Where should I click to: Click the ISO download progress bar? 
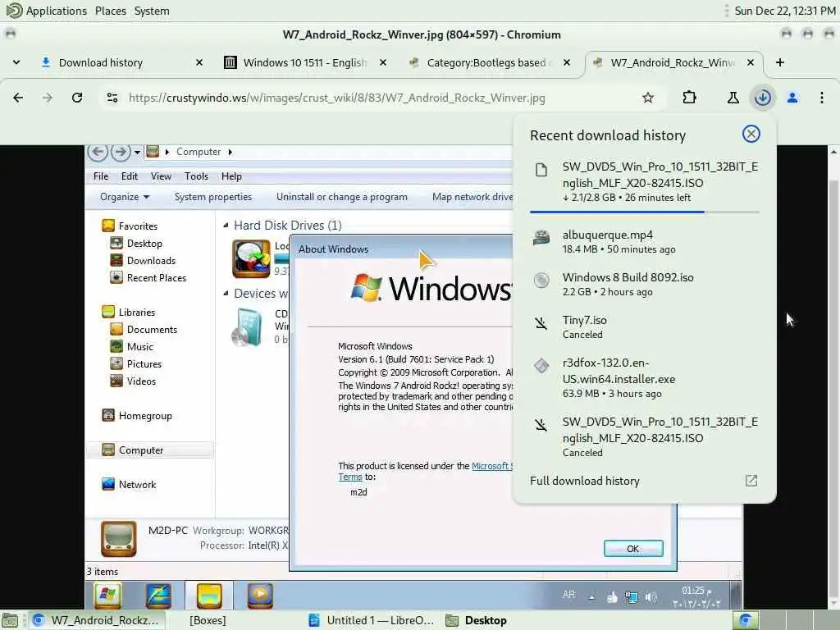point(645,212)
